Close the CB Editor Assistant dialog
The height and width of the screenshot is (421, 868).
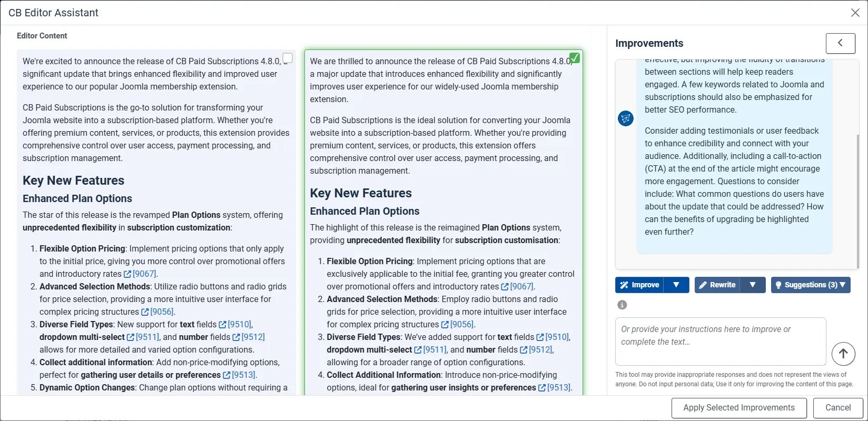coord(855,13)
